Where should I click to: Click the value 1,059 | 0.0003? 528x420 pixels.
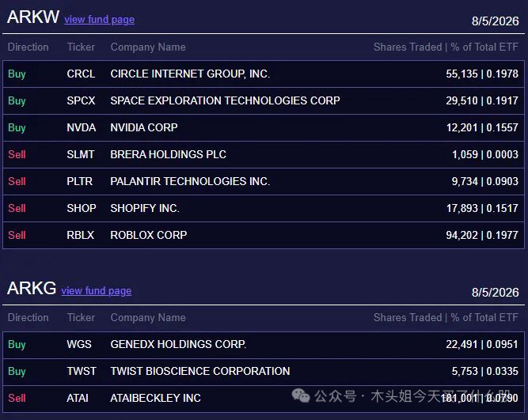tap(485, 154)
